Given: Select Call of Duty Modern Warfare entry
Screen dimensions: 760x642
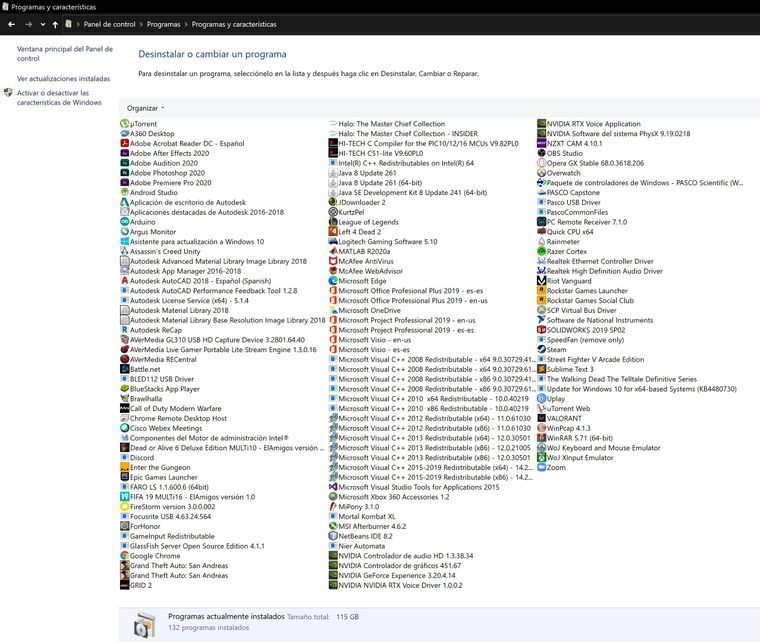Looking at the screenshot, I should pyautogui.click(x=171, y=408).
